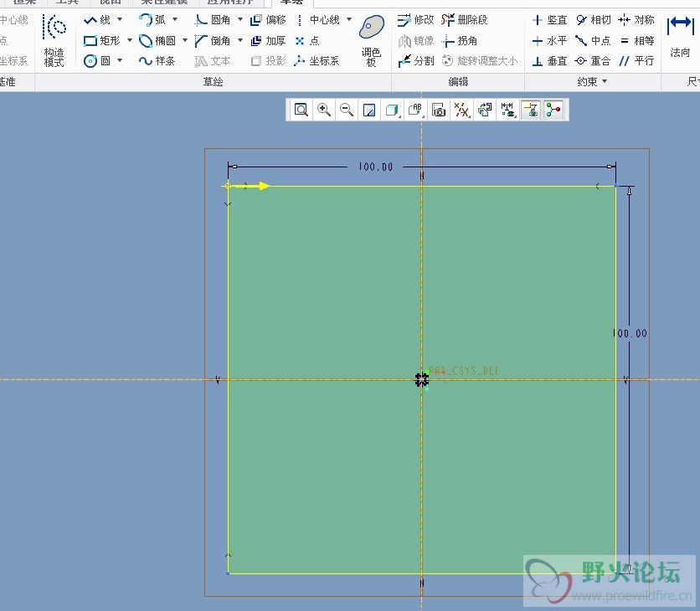This screenshot has height=611, width=700.
Task: Select the Point (点) sketch tool
Action: tap(307, 41)
